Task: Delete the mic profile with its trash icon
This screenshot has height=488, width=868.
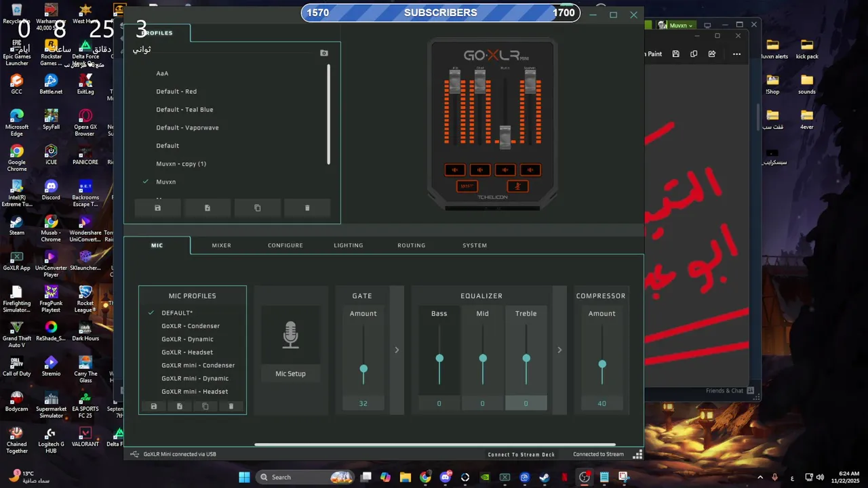Action: coord(231,406)
